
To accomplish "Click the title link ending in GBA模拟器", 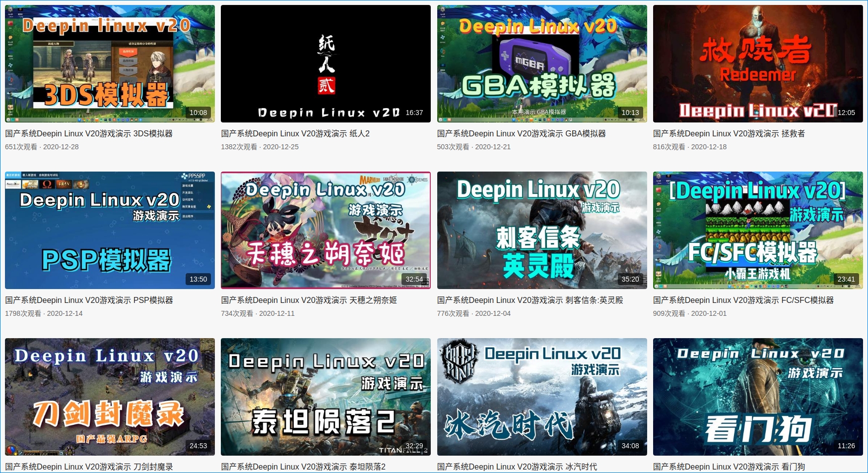I will tap(522, 133).
